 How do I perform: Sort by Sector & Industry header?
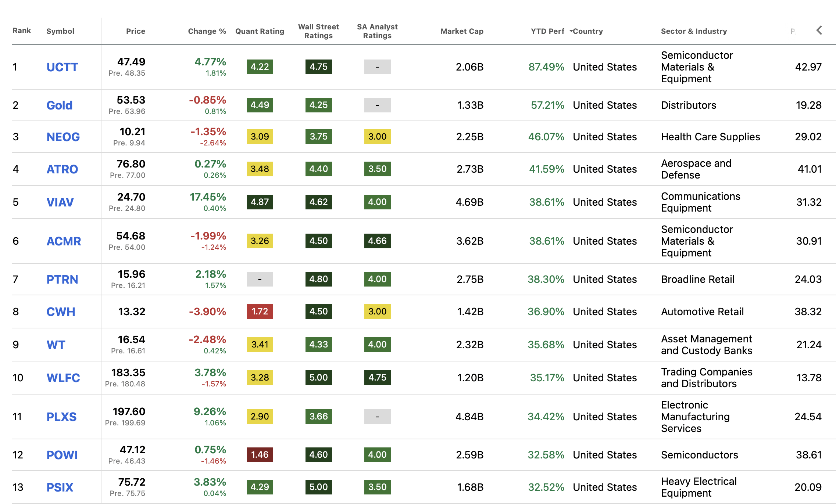(694, 31)
